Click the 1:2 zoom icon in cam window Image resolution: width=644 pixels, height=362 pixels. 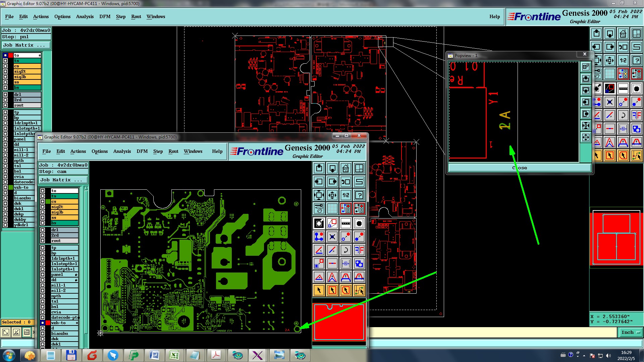point(345,195)
